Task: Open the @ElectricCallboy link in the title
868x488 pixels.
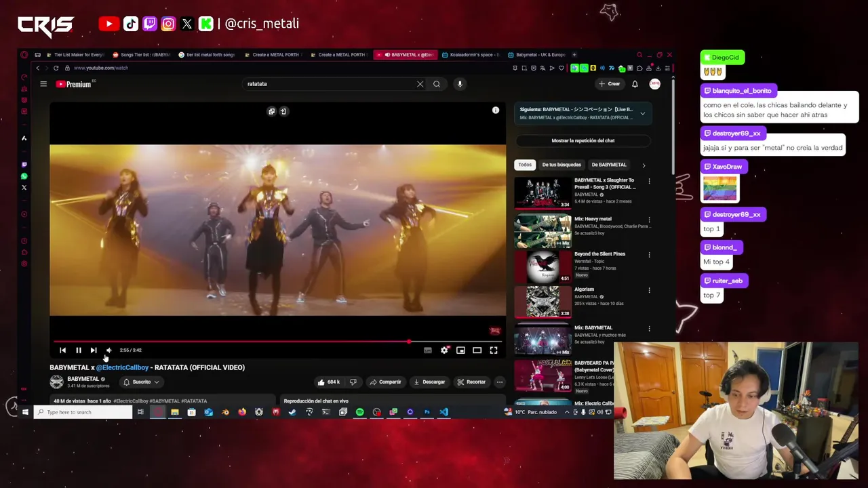Action: 122,367
